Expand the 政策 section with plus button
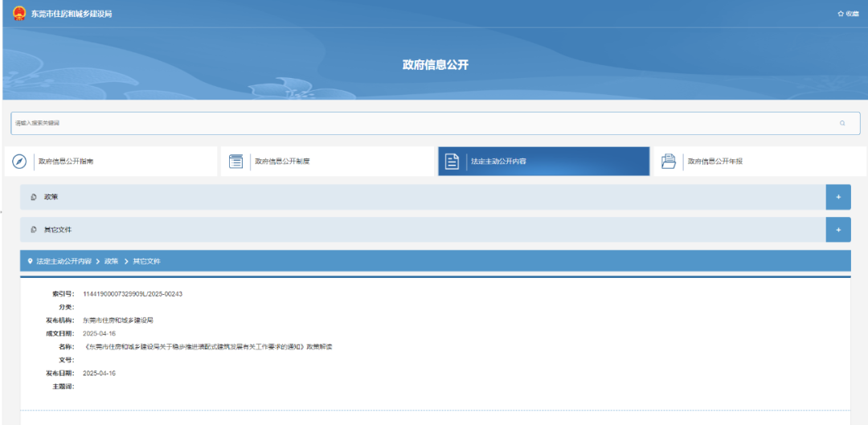This screenshot has width=868, height=425. [x=837, y=197]
